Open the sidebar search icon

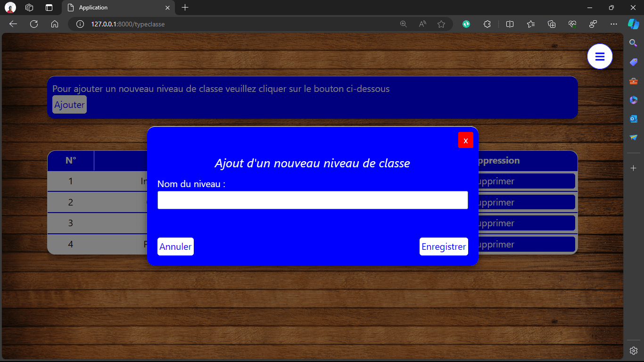[x=634, y=43]
